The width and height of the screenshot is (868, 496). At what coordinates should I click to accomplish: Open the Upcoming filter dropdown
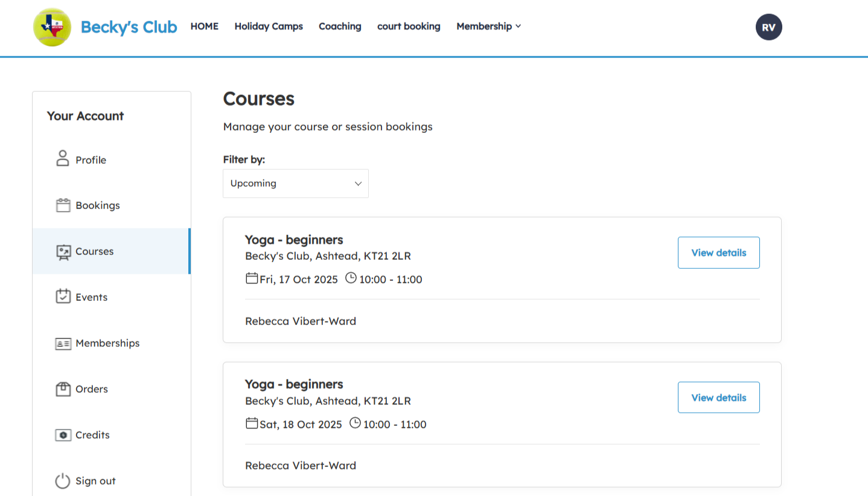pyautogui.click(x=295, y=184)
